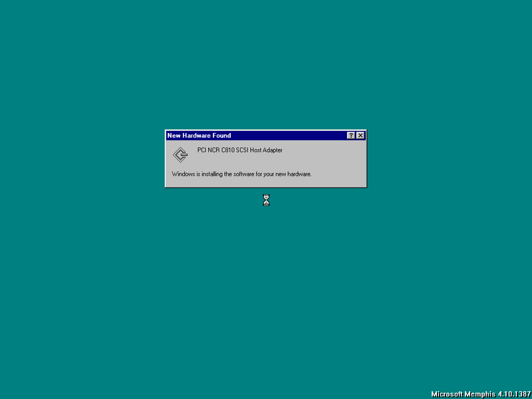Click the help question mark button
The width and height of the screenshot is (532, 399).
click(x=351, y=136)
